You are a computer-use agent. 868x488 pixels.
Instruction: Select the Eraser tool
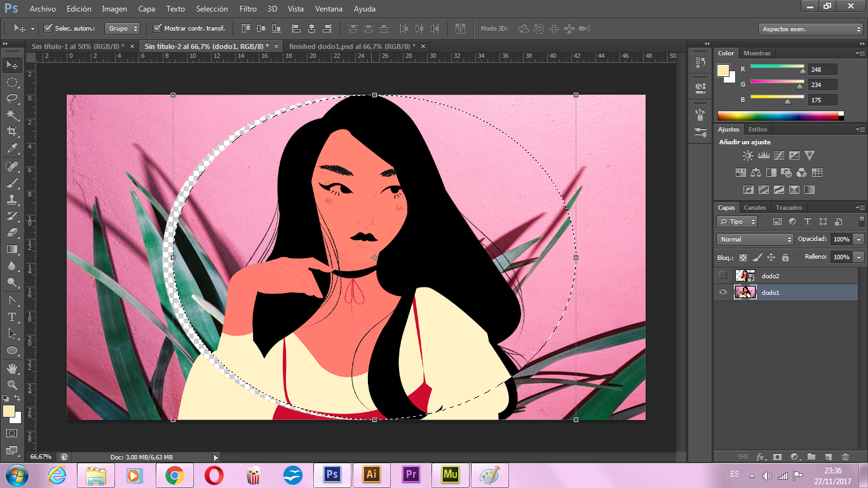point(11,233)
